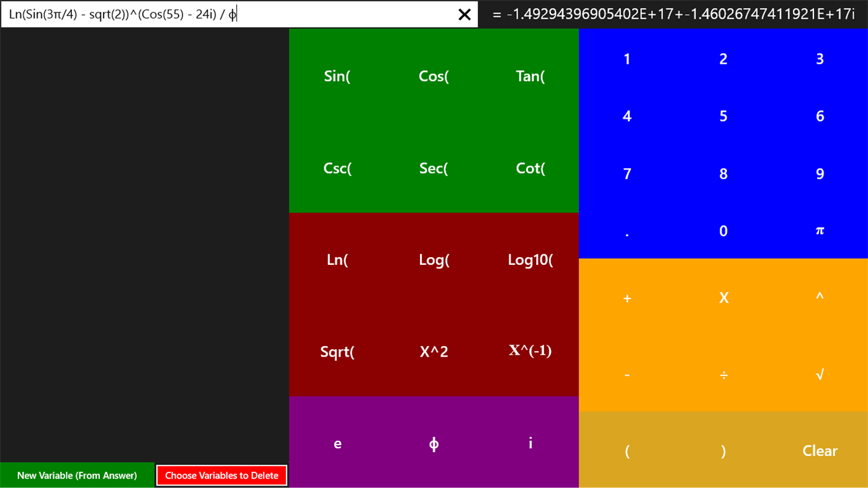Image resolution: width=868 pixels, height=488 pixels.
Task: Insert the Sec( function
Action: click(433, 168)
